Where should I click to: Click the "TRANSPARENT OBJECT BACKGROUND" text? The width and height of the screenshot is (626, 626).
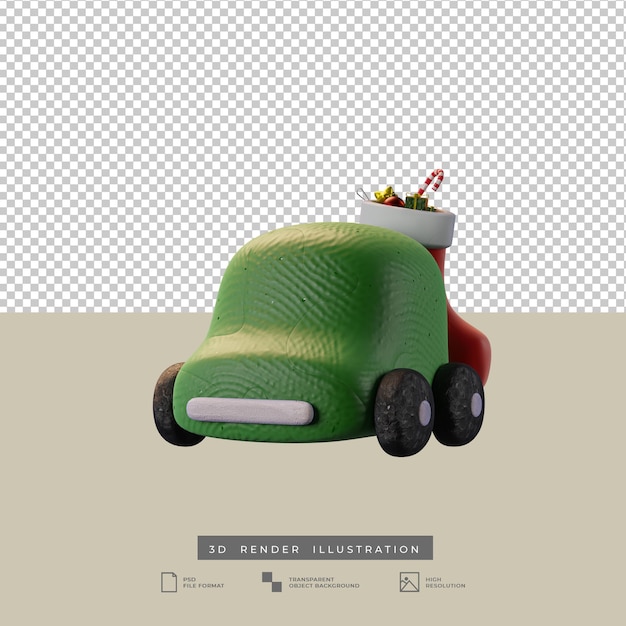(x=324, y=582)
